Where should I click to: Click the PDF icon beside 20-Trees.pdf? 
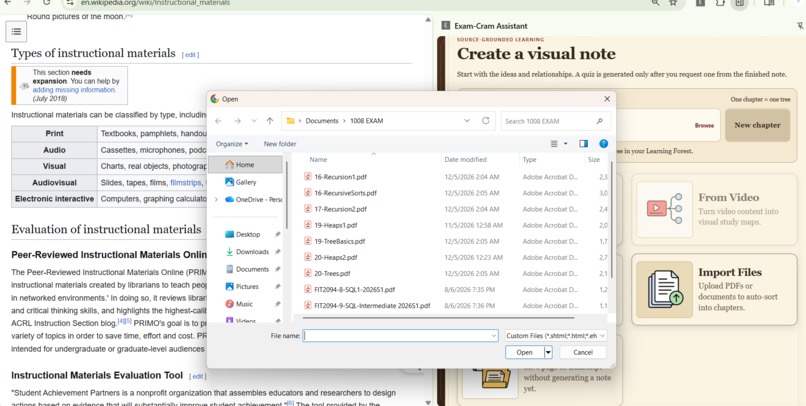[x=307, y=273]
